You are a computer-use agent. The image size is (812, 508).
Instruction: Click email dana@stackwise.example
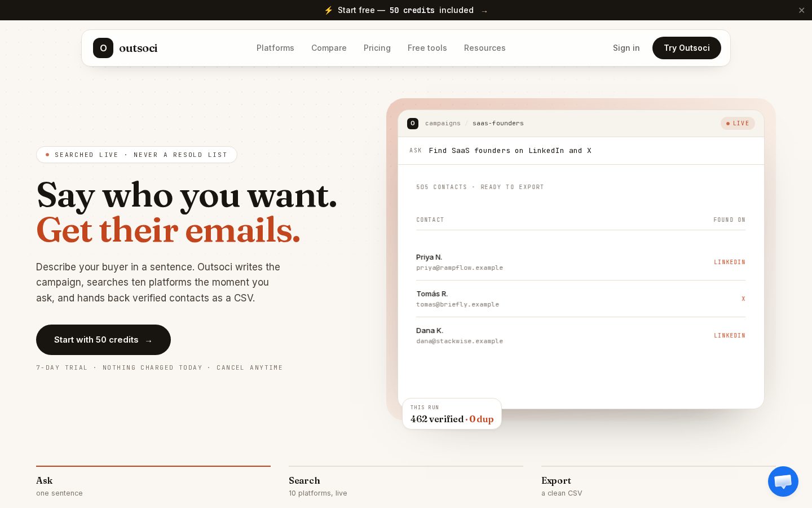[x=460, y=341]
